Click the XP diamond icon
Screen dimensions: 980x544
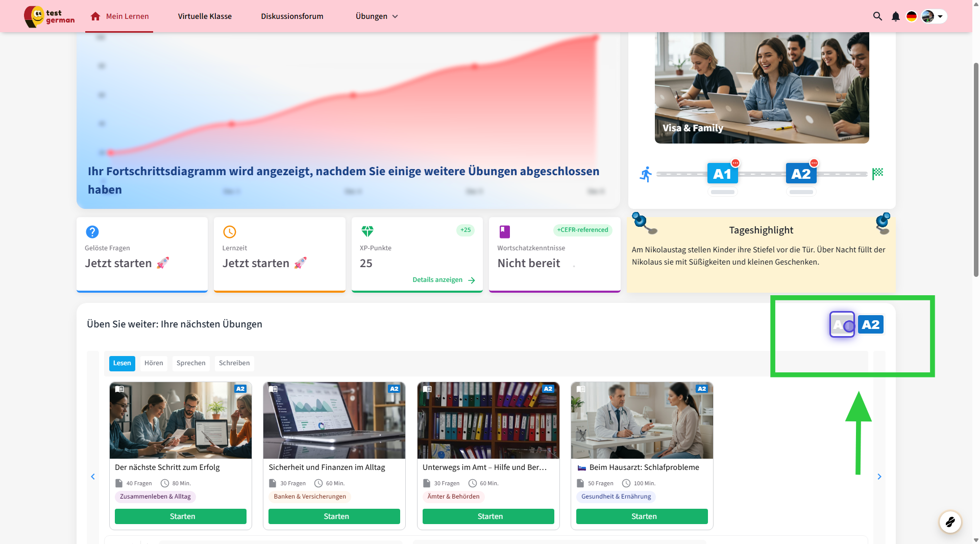[x=367, y=231]
